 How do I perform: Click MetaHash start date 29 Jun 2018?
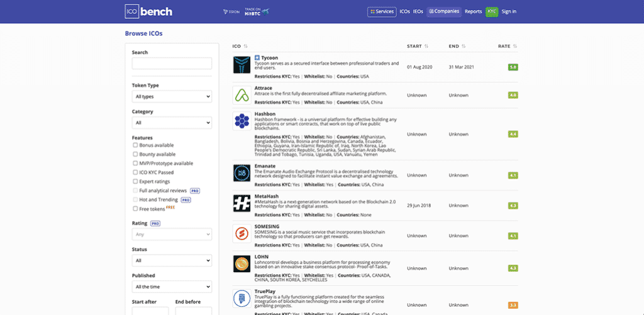420,206
